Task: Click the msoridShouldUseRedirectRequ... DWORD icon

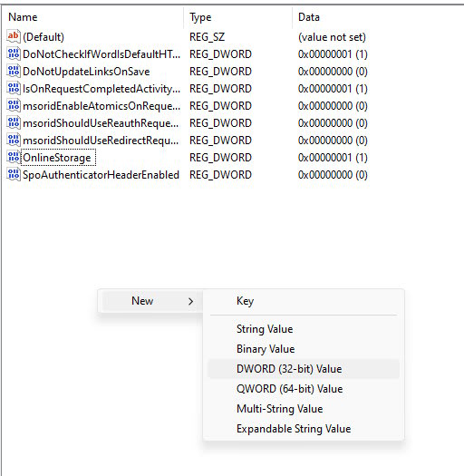Action: tap(14, 141)
